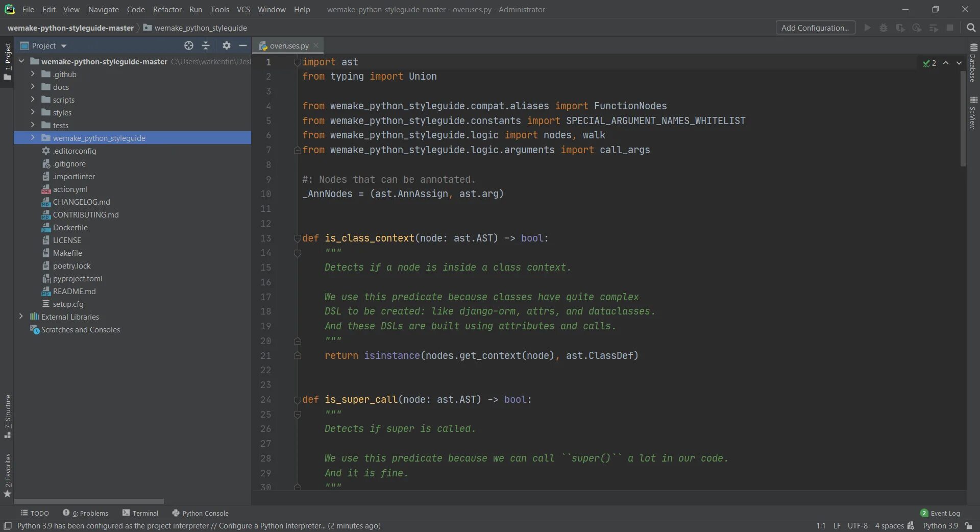The height and width of the screenshot is (532, 980).
Task: Go to previous highlighted problem arrow
Action: pyautogui.click(x=946, y=63)
